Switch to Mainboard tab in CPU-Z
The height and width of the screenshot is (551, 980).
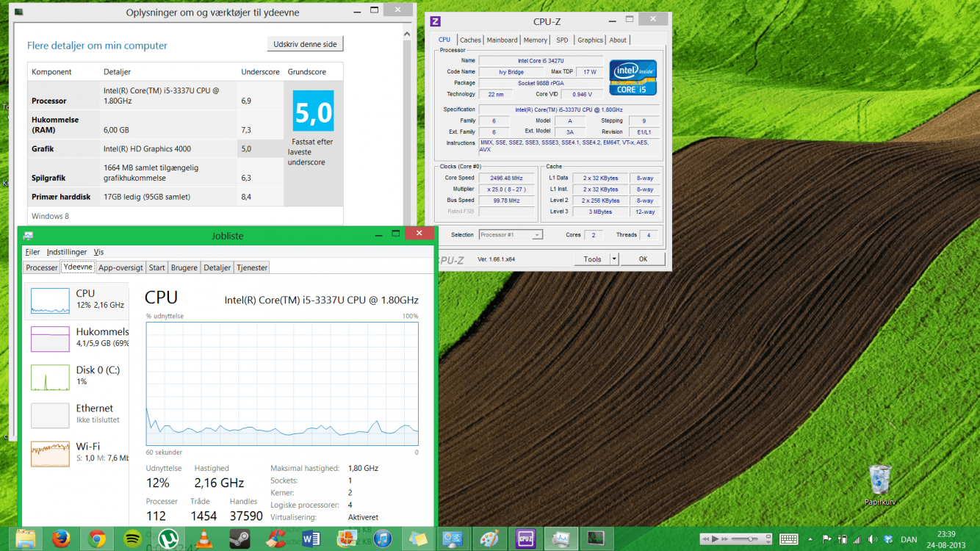point(502,40)
